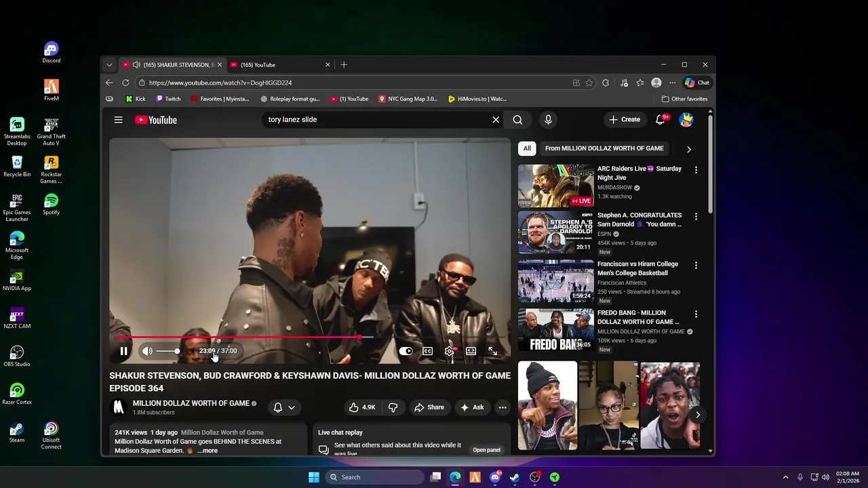Advance the Shorts shelf to the right

[698, 415]
